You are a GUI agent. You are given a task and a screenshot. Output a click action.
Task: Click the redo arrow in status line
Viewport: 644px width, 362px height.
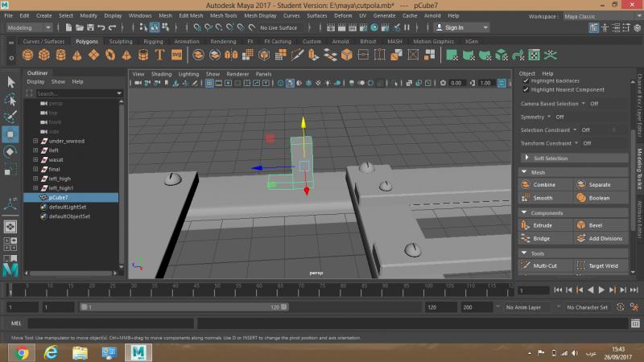click(112, 27)
